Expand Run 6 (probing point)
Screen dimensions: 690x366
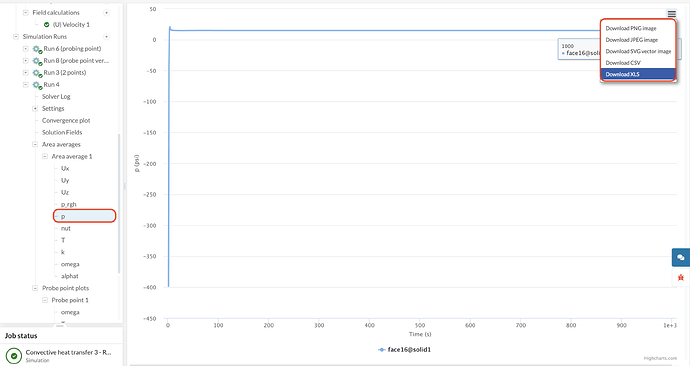coord(26,48)
